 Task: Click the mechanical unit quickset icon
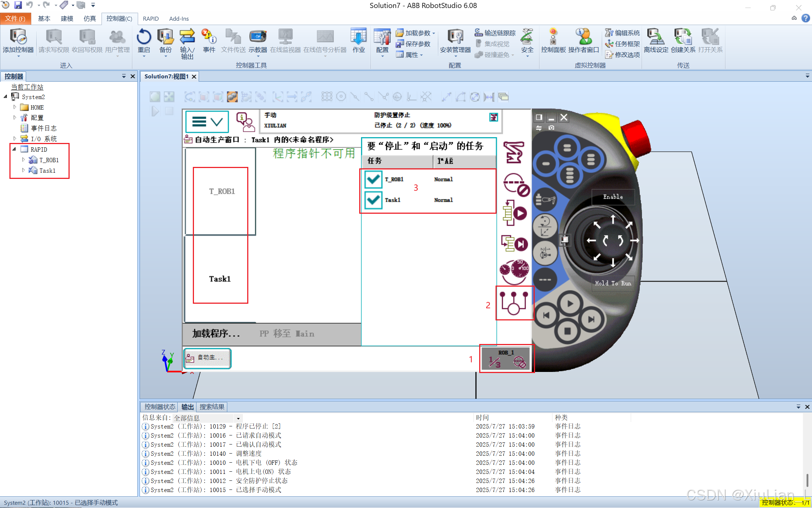point(514,152)
